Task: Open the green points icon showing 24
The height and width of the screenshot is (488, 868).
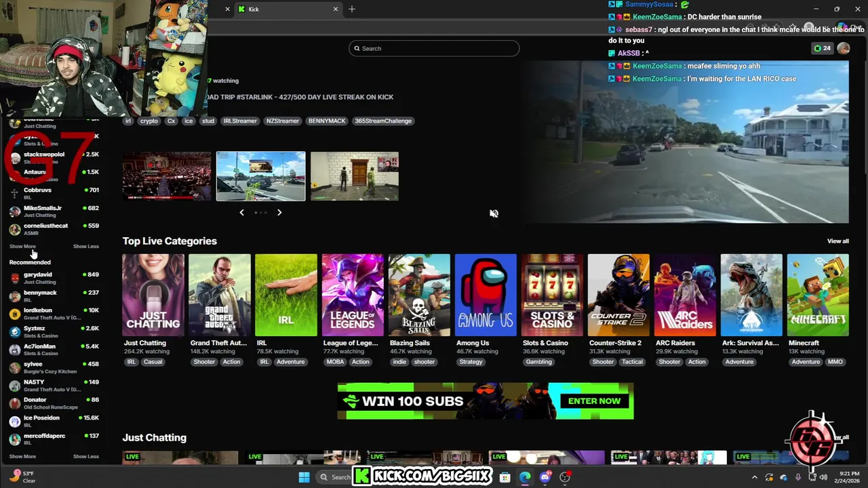Action: click(822, 48)
